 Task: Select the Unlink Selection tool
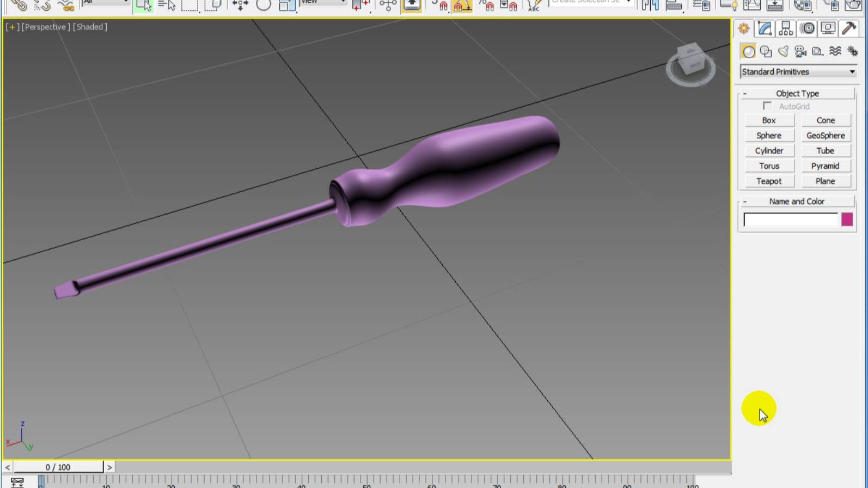(42, 5)
